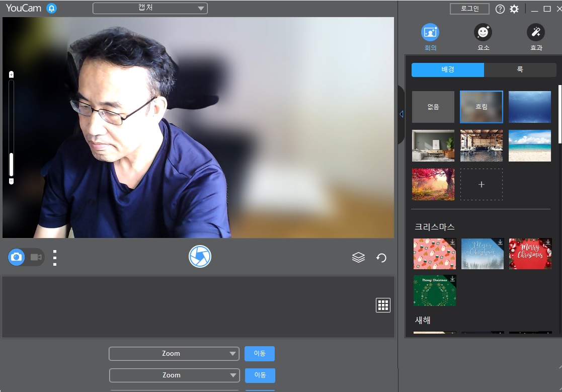The width and height of the screenshot is (562, 392).
Task: Choose the 없음 background option
Action: tap(433, 107)
